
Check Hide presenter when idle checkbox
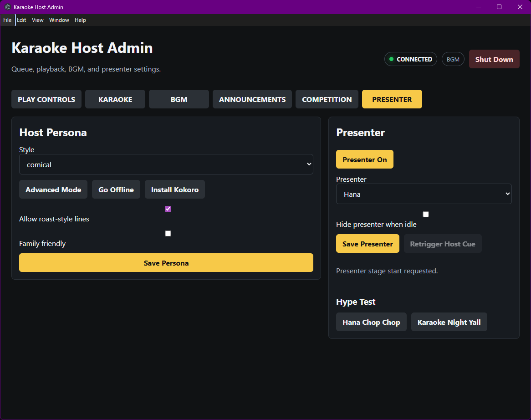(426, 214)
